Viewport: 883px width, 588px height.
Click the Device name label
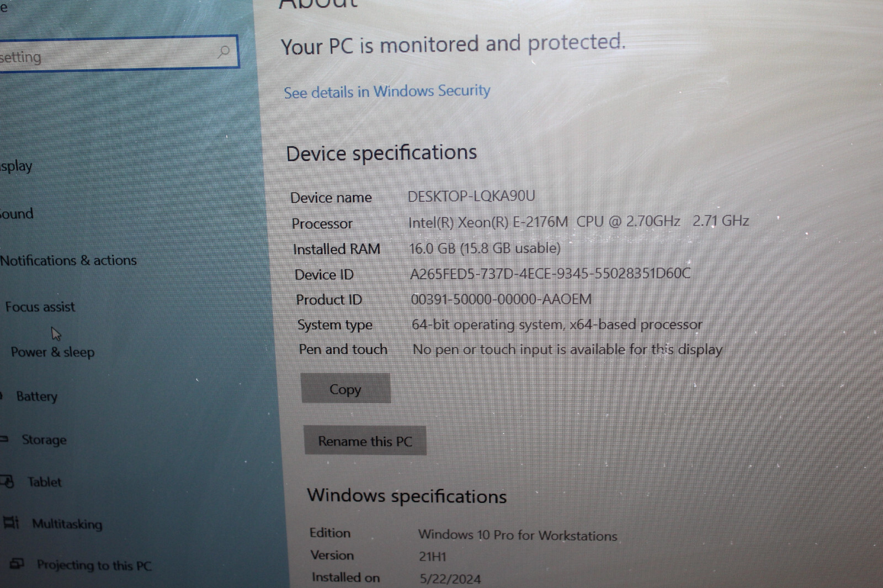(x=331, y=197)
